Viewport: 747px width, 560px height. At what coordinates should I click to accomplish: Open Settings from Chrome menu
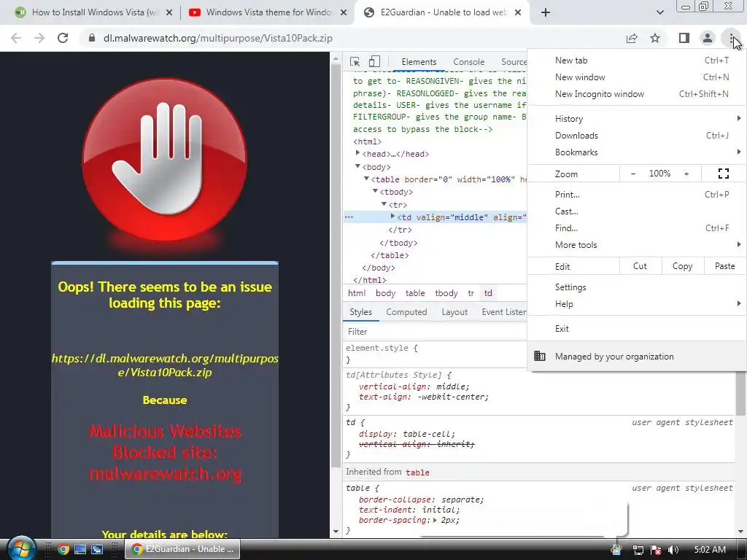637,287
